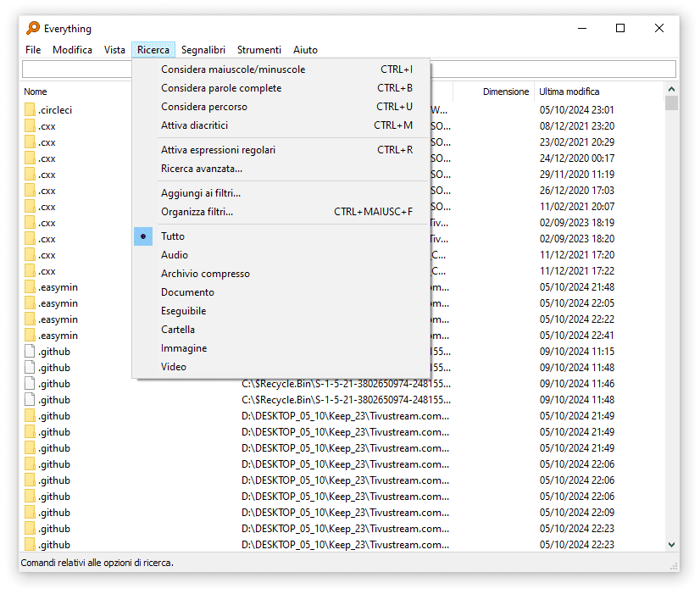Click the scrollbar down arrow

[671, 545]
